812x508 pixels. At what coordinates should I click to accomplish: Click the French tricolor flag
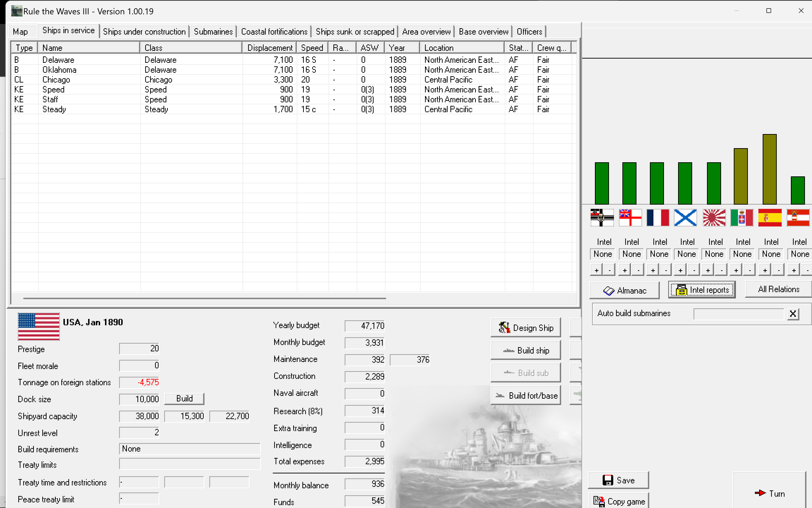tap(658, 218)
